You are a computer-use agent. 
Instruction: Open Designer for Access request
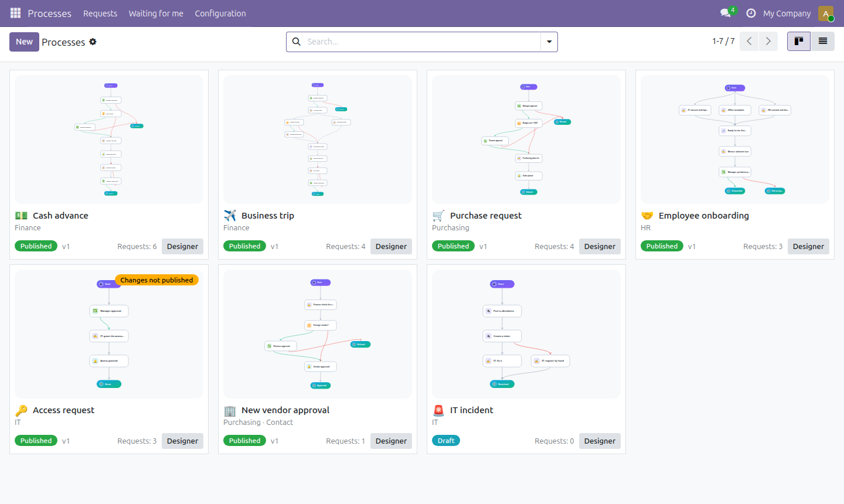click(x=182, y=441)
